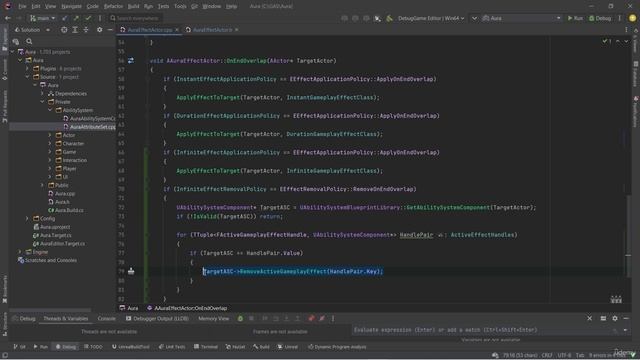Screen dimensions: 640x360
Task: Open Solution panel settings gear
Action: 99,30
